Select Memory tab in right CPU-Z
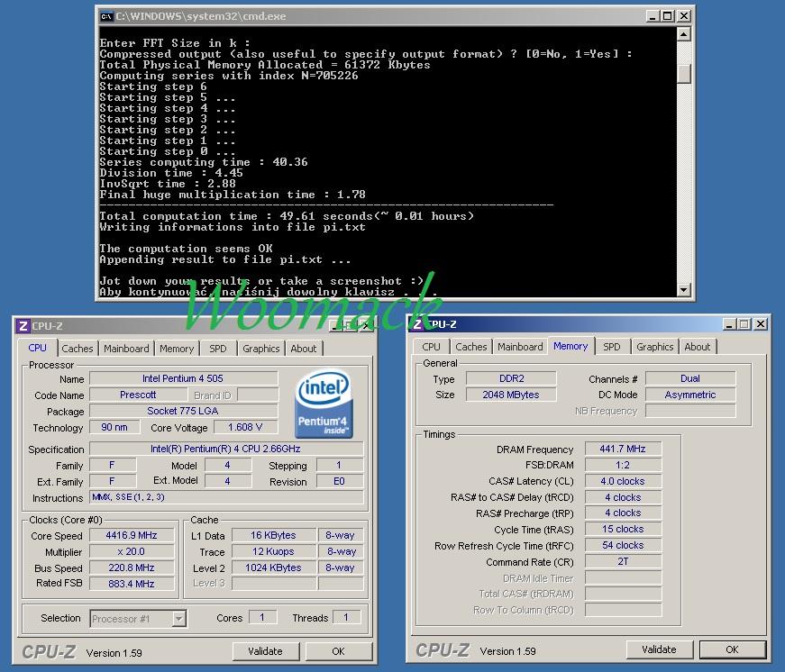 pyautogui.click(x=570, y=346)
